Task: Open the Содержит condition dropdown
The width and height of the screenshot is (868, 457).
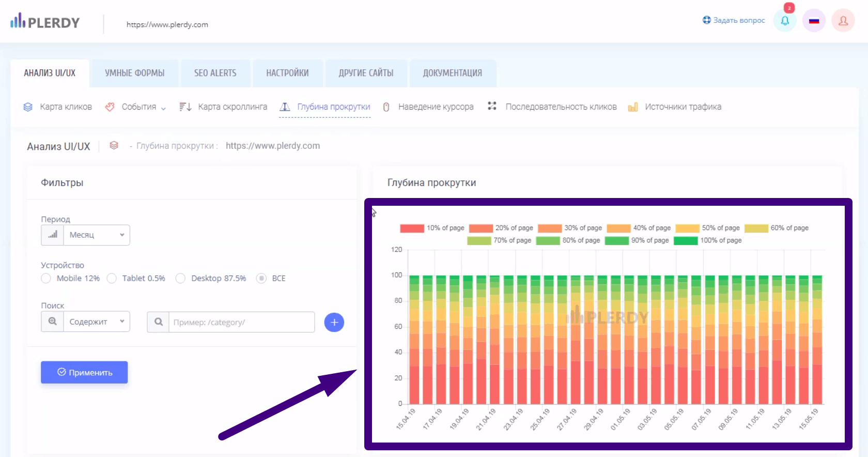Action: 97,322
